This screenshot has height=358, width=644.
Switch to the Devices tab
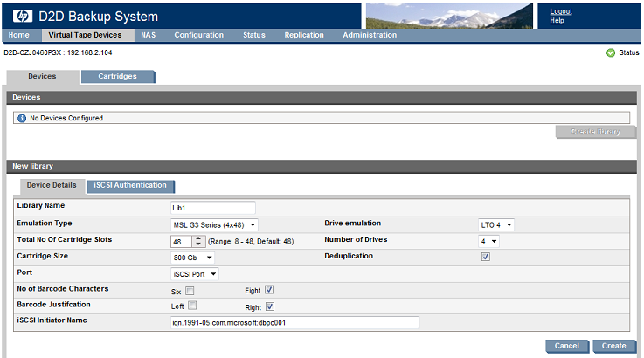(x=42, y=76)
